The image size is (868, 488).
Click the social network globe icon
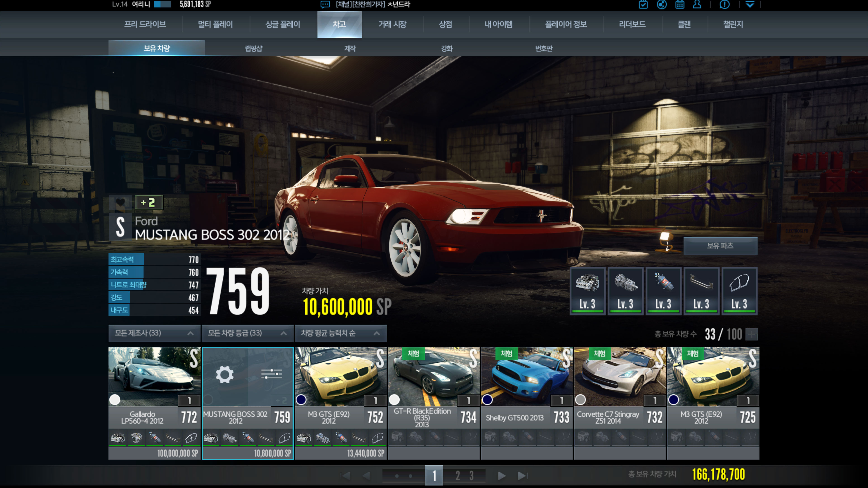click(661, 5)
